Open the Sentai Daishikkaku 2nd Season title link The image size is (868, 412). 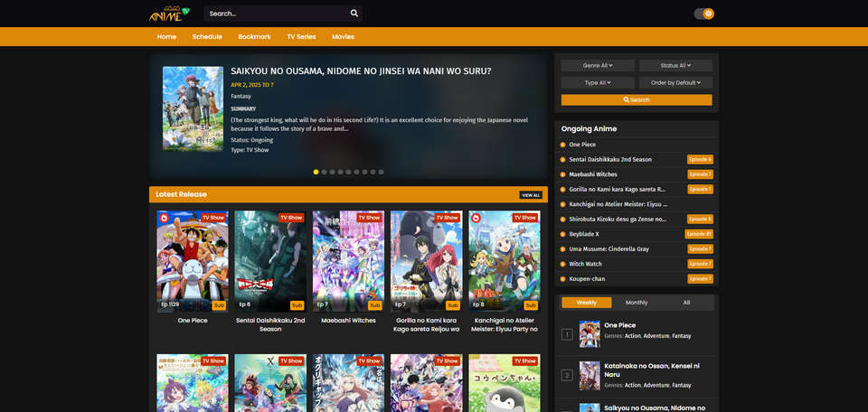click(x=270, y=324)
